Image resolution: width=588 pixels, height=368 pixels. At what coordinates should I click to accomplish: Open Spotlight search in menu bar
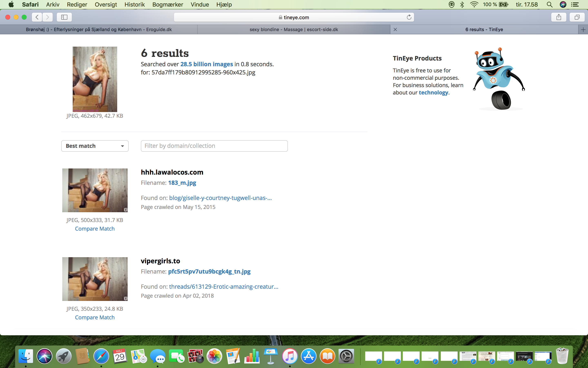click(x=549, y=4)
